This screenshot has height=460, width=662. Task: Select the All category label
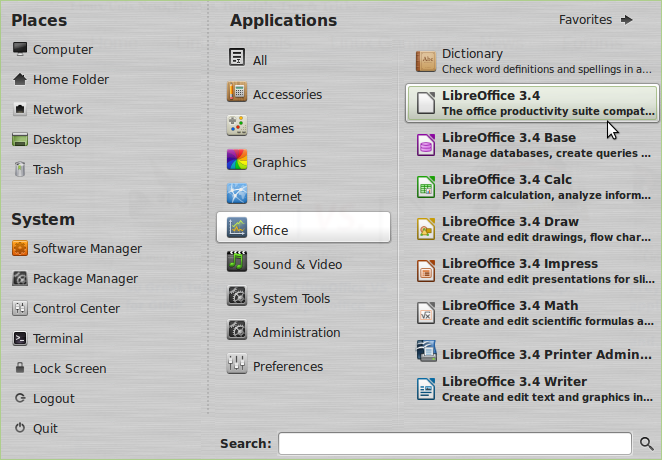[260, 60]
